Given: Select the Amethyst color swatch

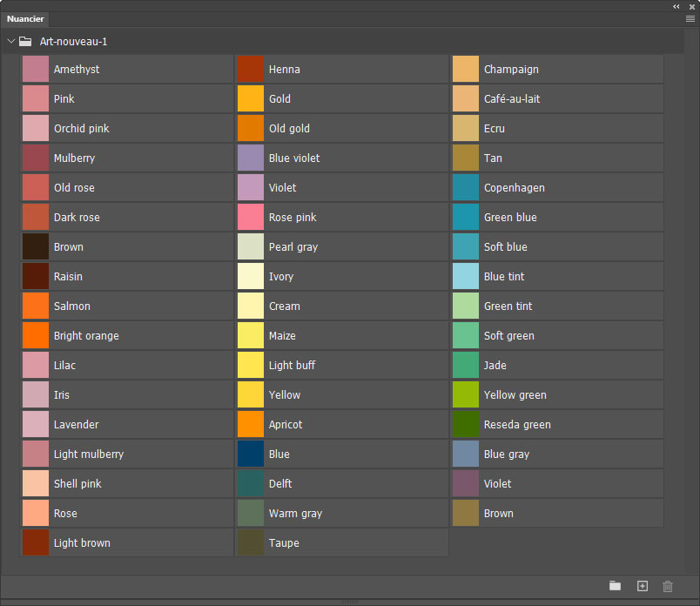Looking at the screenshot, I should (36, 69).
